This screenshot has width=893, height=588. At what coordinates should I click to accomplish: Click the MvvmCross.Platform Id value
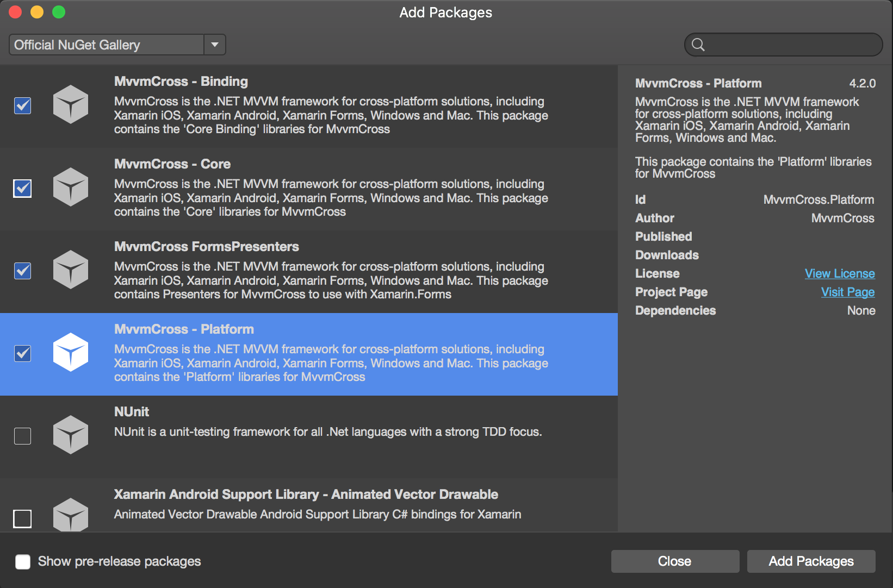tap(819, 200)
